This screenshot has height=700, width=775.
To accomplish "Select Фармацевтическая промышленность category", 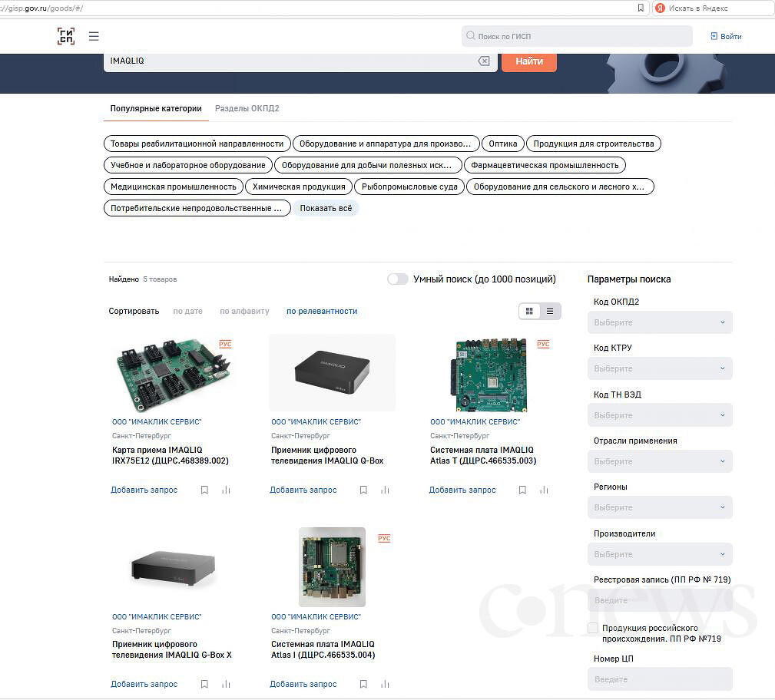I will click(x=545, y=165).
